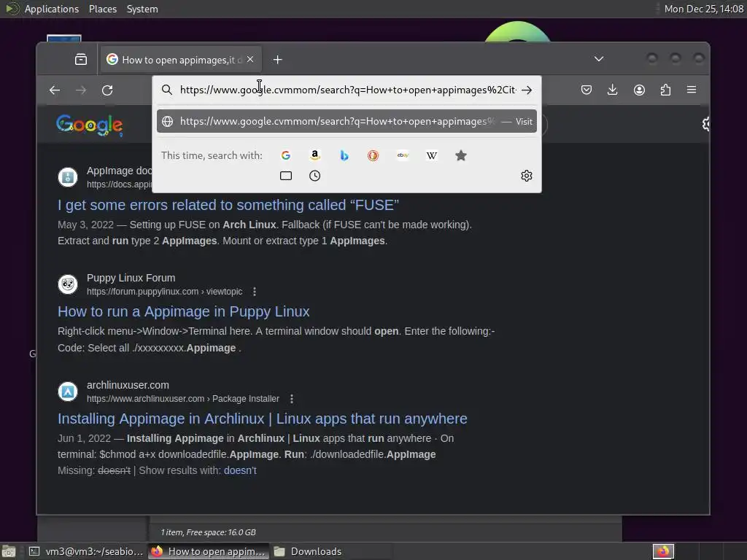Click the AppImage docs site favicon
Image resolution: width=747 pixels, height=560 pixels.
[68, 177]
